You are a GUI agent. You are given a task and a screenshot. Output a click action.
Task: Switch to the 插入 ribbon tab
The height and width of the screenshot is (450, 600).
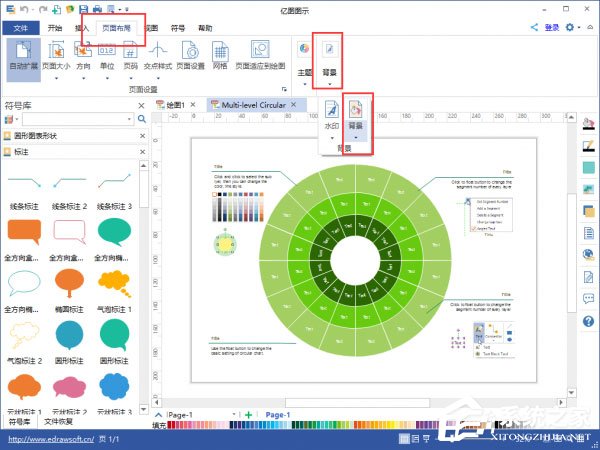(x=82, y=28)
